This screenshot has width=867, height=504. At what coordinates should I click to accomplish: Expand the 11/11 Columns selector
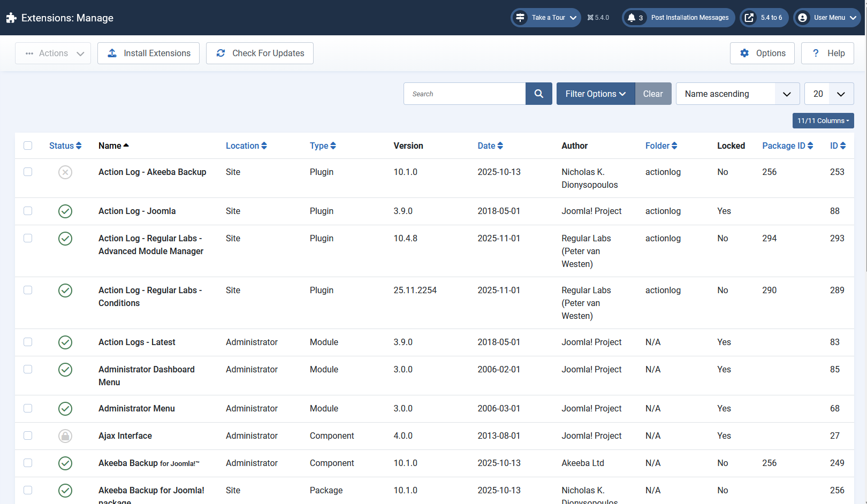point(823,120)
